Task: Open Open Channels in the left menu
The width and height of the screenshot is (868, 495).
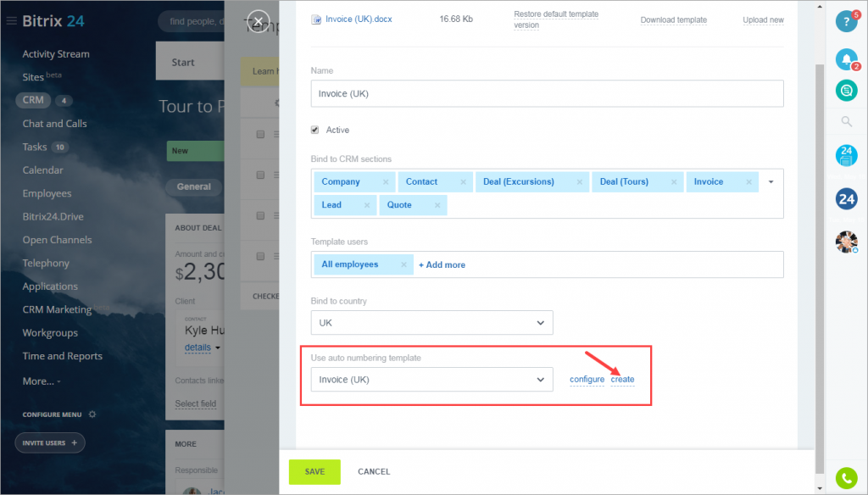Action: pyautogui.click(x=57, y=241)
